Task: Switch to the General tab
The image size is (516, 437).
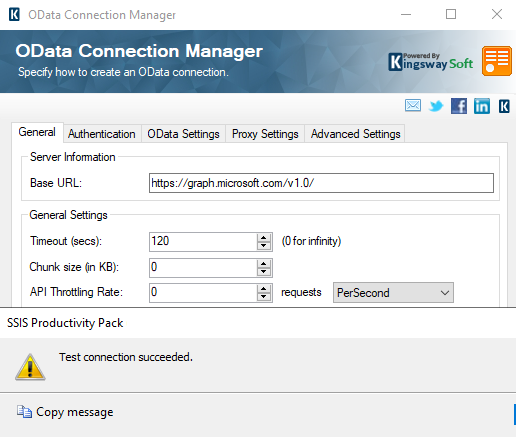Action: (37, 132)
